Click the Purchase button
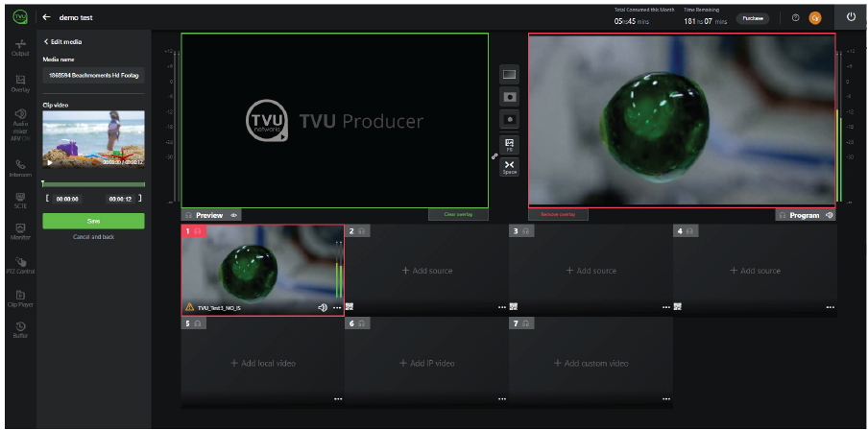Viewport: 868px width, 430px height. (753, 18)
